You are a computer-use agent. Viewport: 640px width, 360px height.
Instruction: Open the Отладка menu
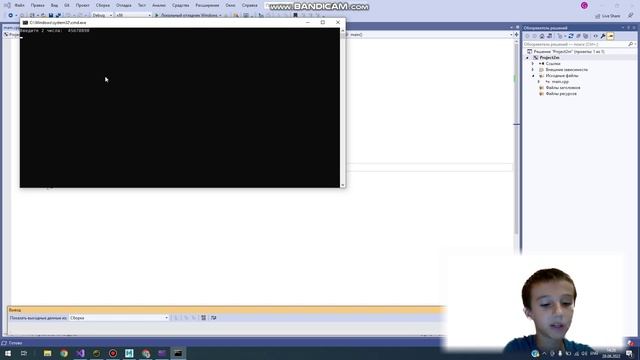tap(123, 5)
